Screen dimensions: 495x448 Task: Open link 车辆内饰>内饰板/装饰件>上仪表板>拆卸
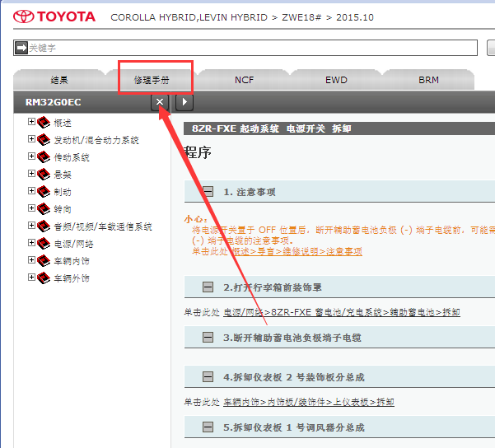tap(309, 402)
